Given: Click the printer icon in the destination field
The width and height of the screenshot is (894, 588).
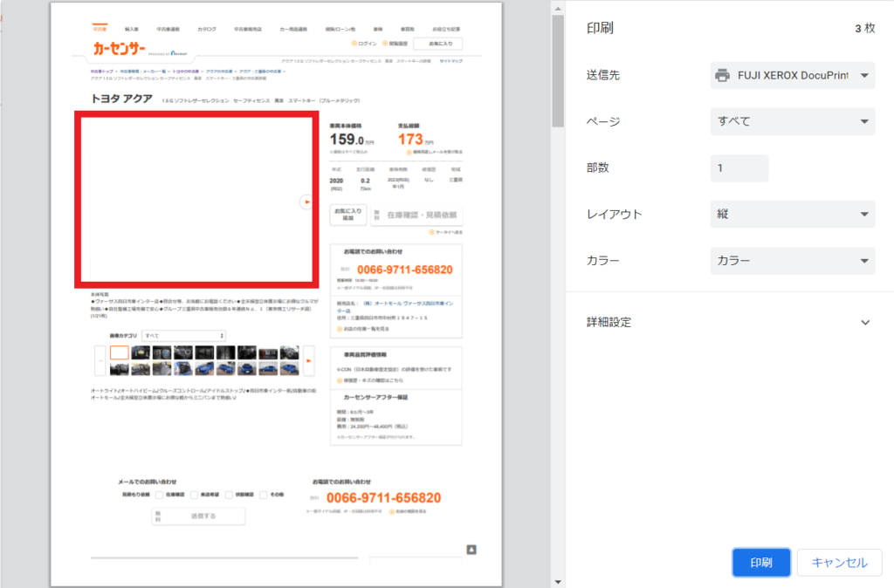Looking at the screenshot, I should [x=722, y=76].
